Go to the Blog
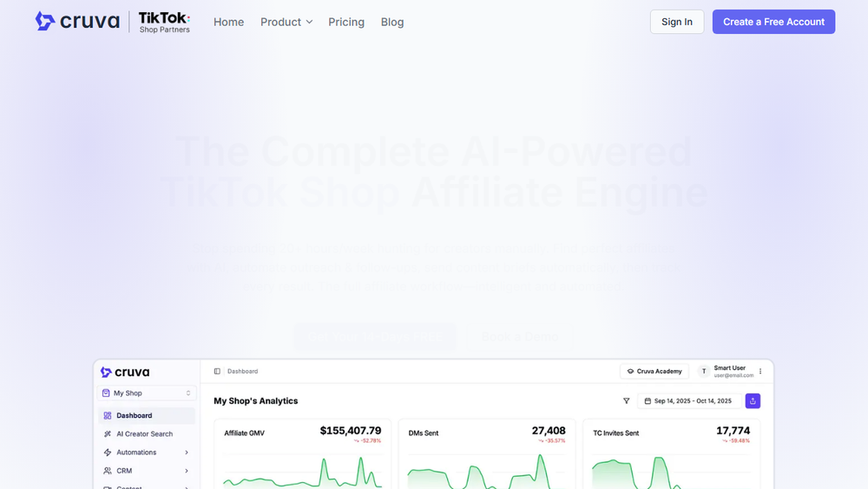 coord(392,23)
